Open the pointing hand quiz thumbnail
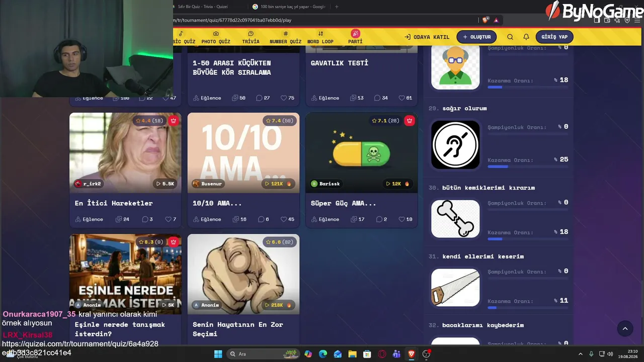 [244, 274]
